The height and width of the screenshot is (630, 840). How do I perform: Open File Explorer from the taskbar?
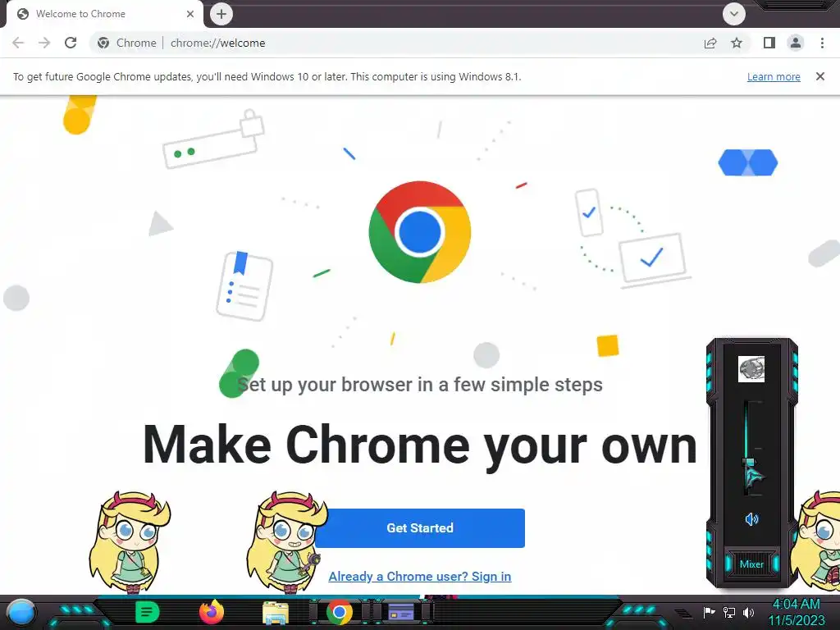(276, 613)
